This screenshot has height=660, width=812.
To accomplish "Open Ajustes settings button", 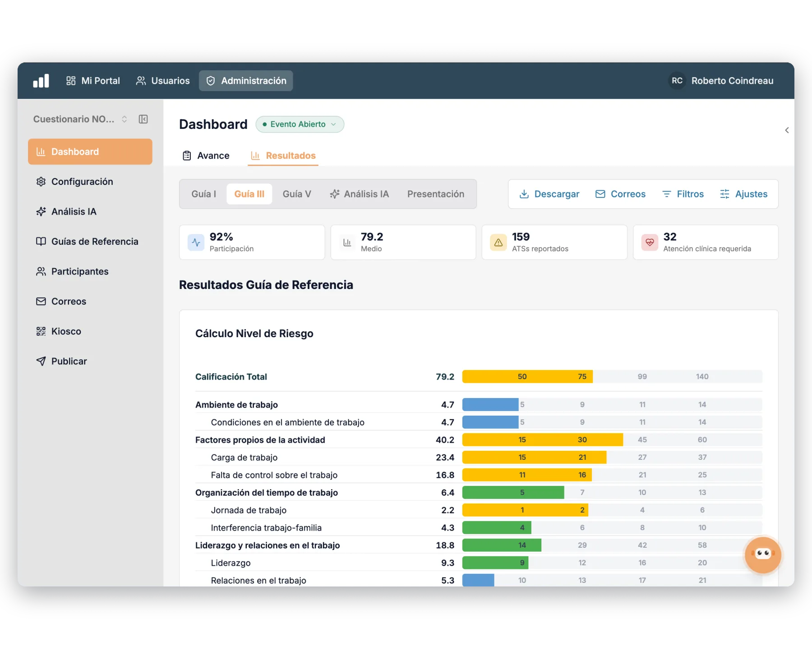I will (743, 194).
